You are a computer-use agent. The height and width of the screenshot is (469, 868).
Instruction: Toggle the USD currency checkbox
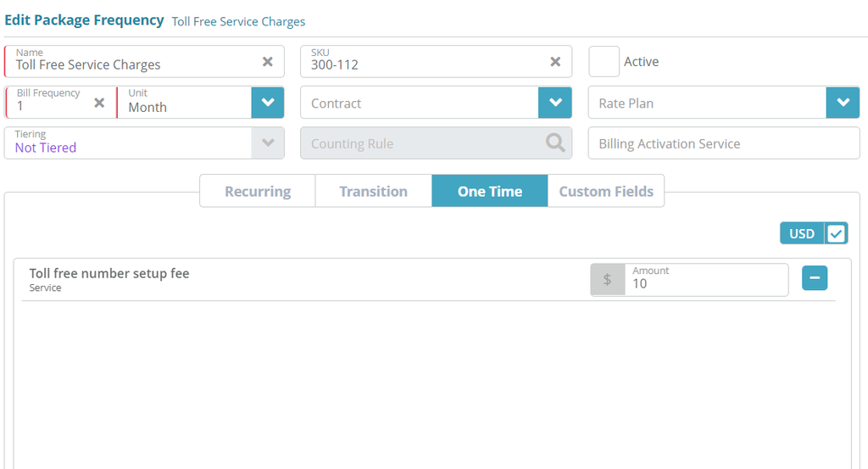(x=836, y=234)
